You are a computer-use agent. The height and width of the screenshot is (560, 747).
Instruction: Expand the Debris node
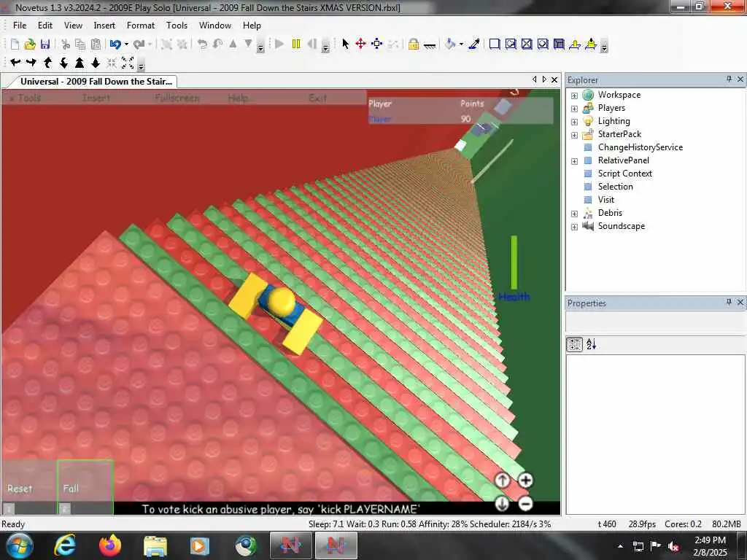tap(575, 214)
